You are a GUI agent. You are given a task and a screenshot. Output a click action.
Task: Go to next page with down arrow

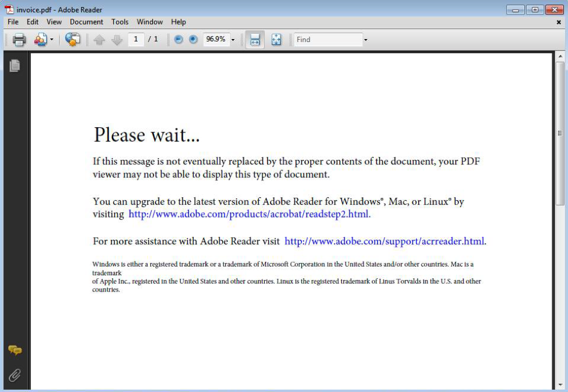click(x=117, y=40)
